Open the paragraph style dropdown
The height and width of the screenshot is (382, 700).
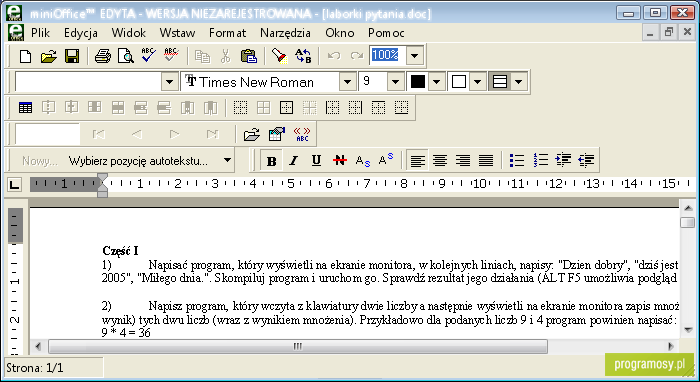[x=169, y=82]
